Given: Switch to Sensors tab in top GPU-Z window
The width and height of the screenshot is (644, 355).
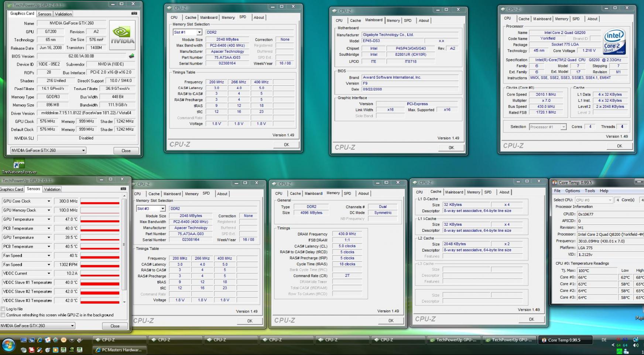Looking at the screenshot, I should pos(45,14).
